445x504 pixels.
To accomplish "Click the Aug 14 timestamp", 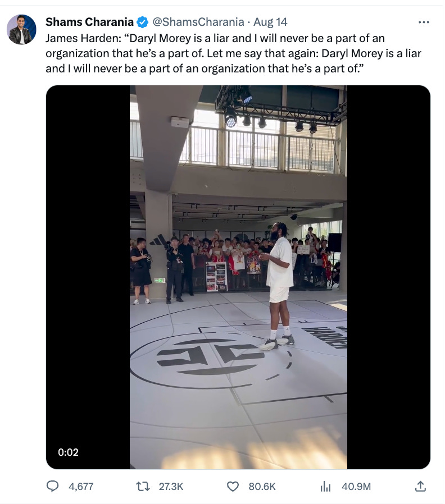I will click(x=270, y=22).
